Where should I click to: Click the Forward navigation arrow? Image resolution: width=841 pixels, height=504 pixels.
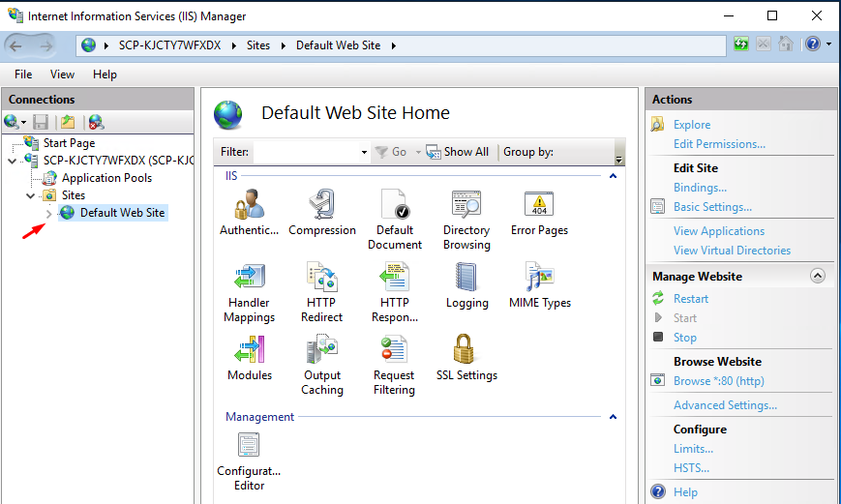tap(46, 46)
